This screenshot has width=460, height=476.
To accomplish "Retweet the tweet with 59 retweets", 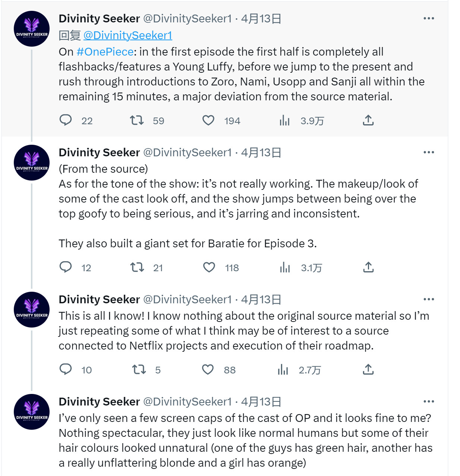I will (x=137, y=120).
